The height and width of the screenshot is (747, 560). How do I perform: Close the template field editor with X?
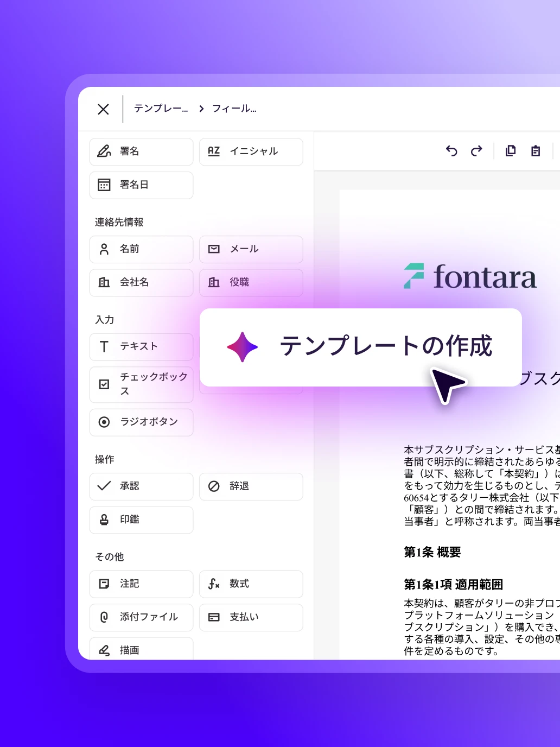[x=103, y=109]
